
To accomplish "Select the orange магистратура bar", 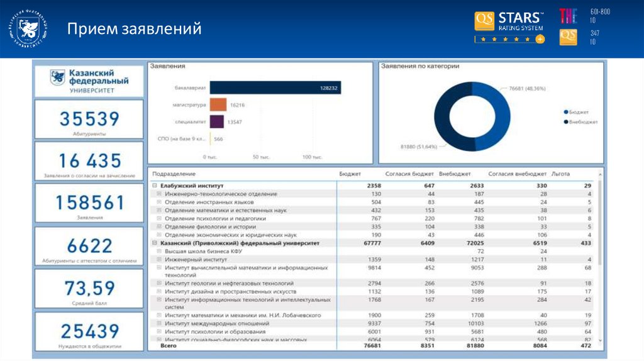I will point(218,105).
